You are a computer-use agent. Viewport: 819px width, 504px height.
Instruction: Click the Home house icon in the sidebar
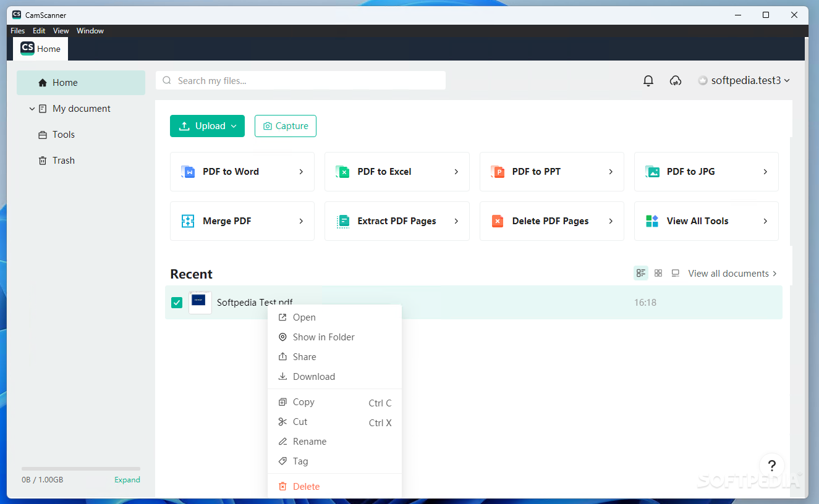point(43,83)
